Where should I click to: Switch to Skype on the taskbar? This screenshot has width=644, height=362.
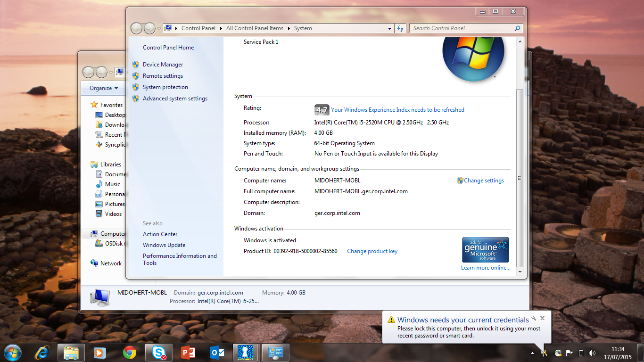pyautogui.click(x=159, y=353)
